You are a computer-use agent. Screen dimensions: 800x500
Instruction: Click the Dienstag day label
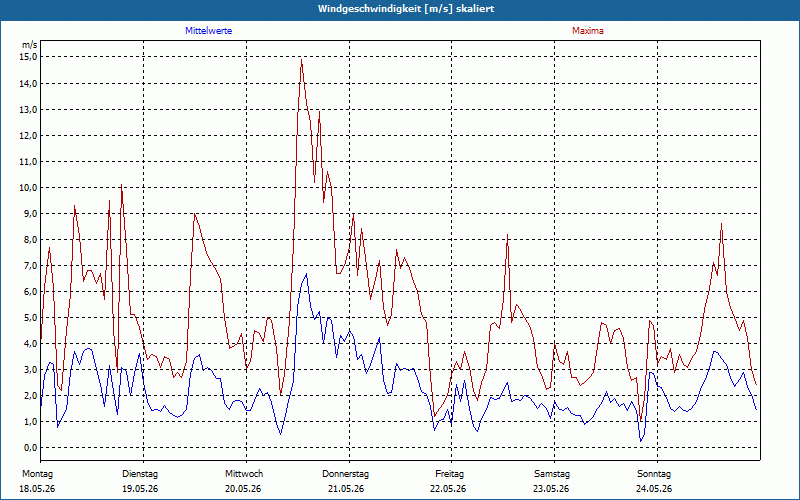point(140,474)
